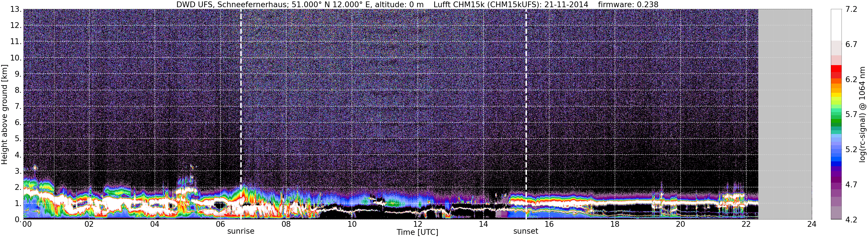Click the y-axis tick label '0.'

pyautogui.click(x=18, y=220)
